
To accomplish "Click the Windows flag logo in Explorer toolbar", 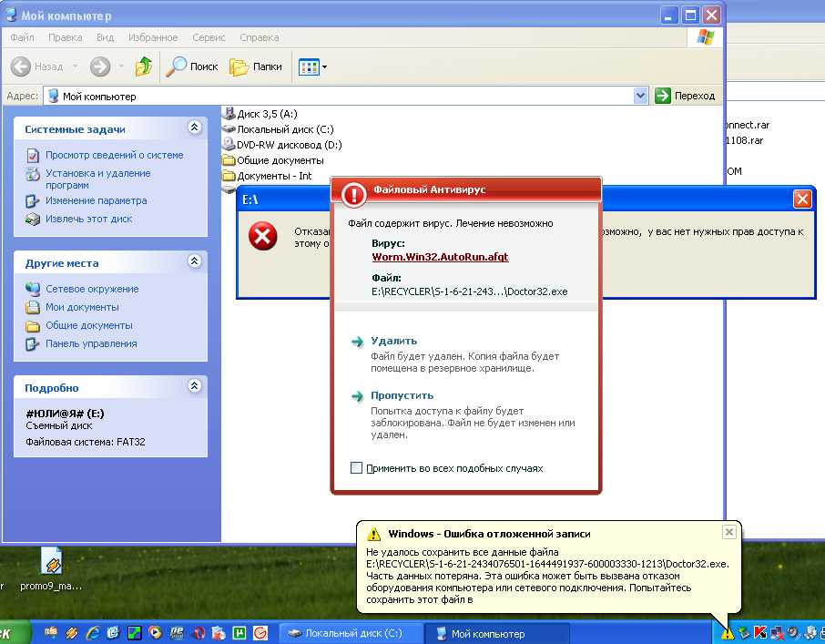I will (x=705, y=37).
